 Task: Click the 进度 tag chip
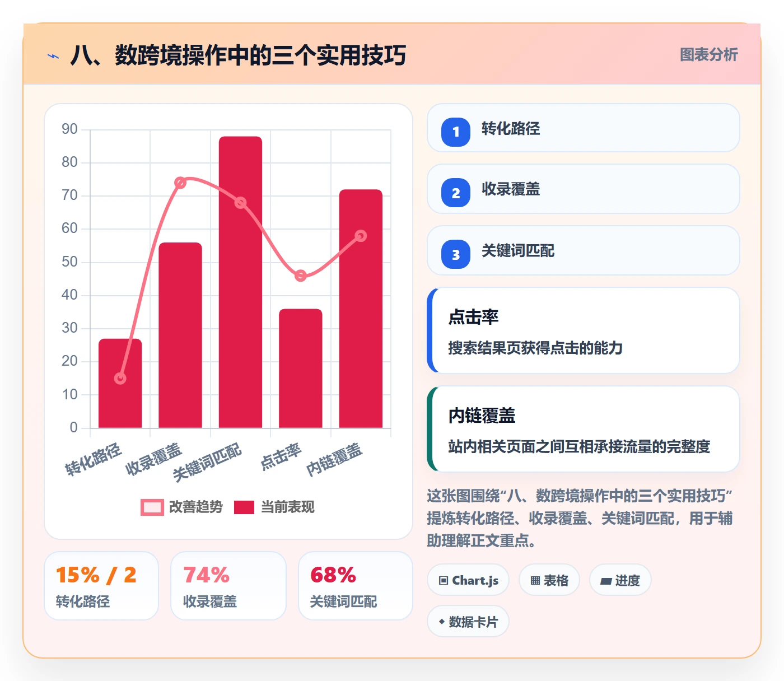620,580
